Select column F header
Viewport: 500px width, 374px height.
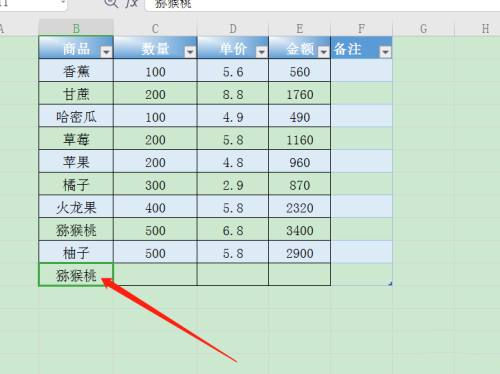361,28
